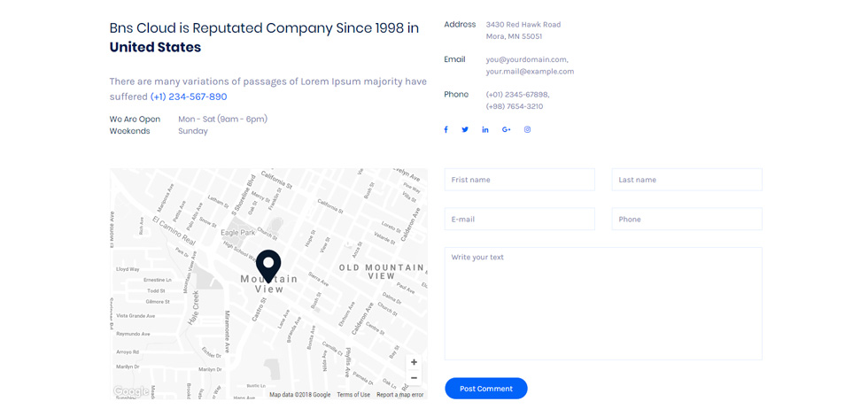Click the We Are Open label

click(135, 119)
